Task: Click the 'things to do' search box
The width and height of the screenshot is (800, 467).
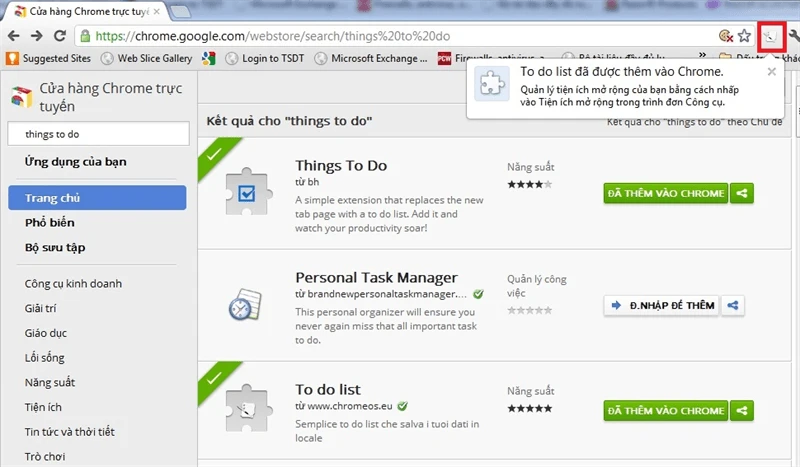Action: [98, 134]
